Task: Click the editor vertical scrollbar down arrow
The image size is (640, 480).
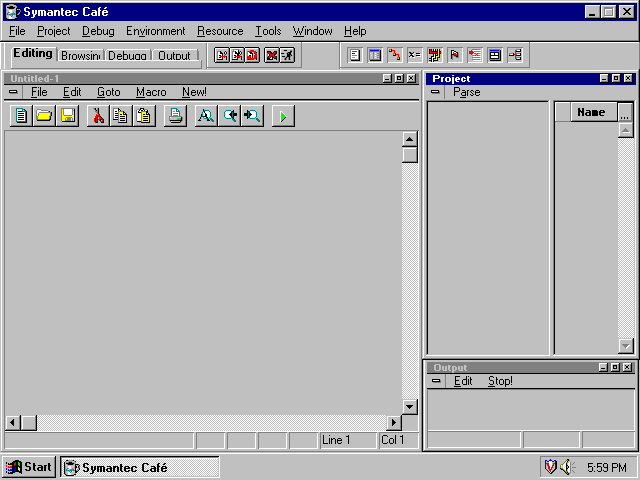Action: pos(409,407)
